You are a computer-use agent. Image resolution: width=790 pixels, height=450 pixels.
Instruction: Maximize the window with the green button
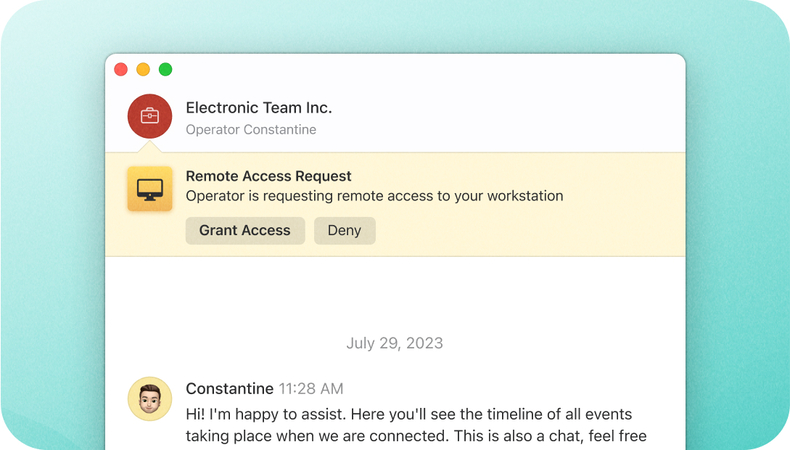166,69
